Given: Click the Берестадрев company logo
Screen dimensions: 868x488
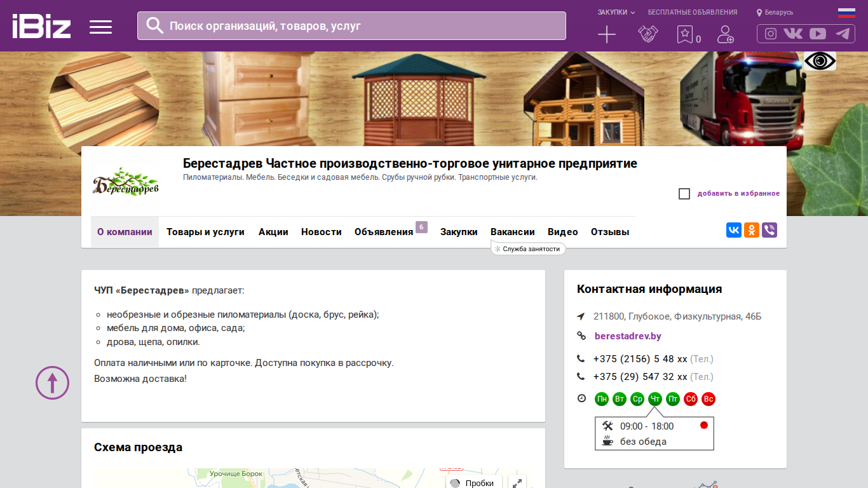Looking at the screenshot, I should [x=126, y=182].
